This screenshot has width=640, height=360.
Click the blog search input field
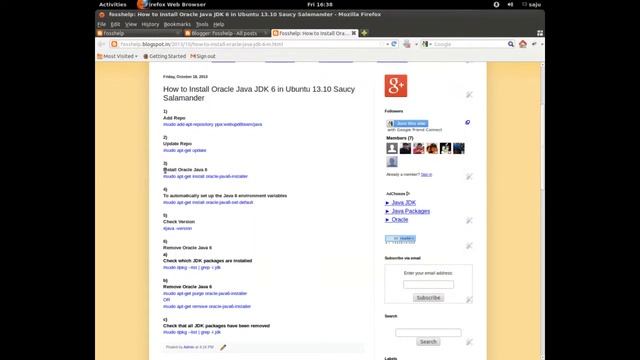click(428, 333)
